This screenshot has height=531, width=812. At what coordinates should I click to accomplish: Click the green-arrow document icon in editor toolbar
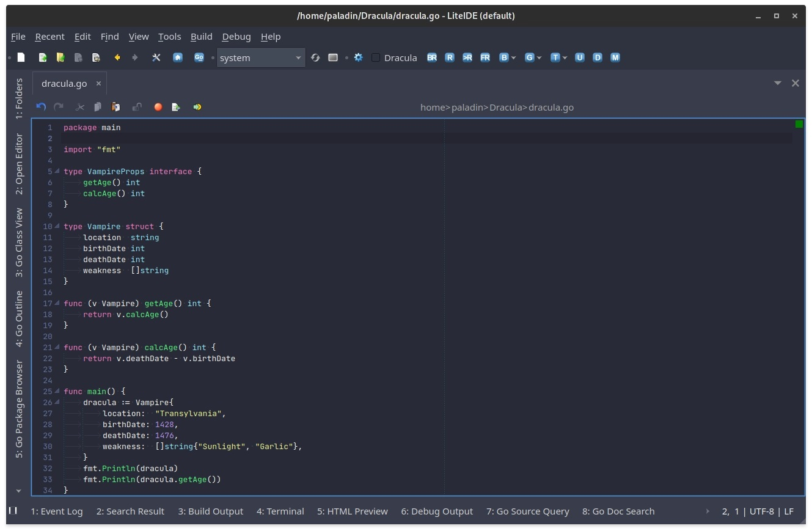[176, 107]
